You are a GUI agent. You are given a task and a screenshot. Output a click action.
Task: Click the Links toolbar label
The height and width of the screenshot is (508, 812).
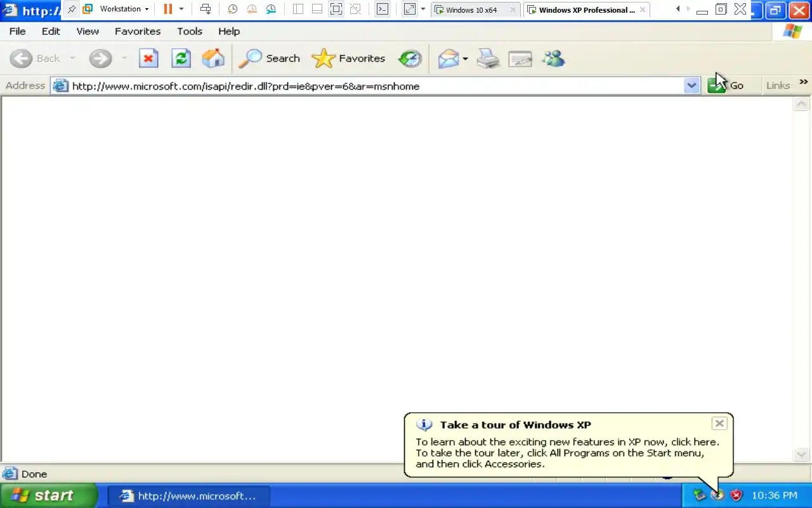click(x=778, y=86)
